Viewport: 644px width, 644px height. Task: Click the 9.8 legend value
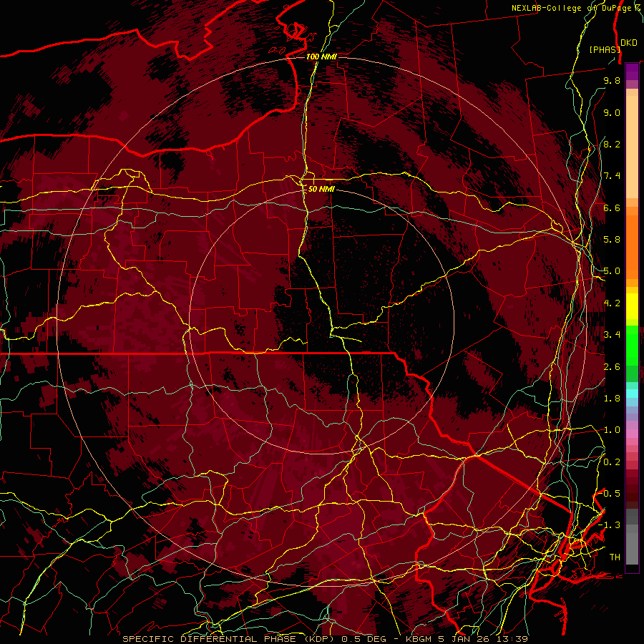pos(612,81)
